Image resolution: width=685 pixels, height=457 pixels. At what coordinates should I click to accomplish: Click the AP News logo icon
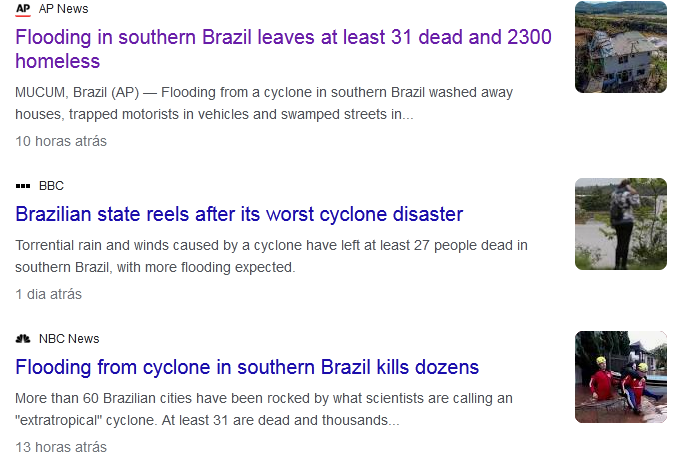tap(23, 9)
